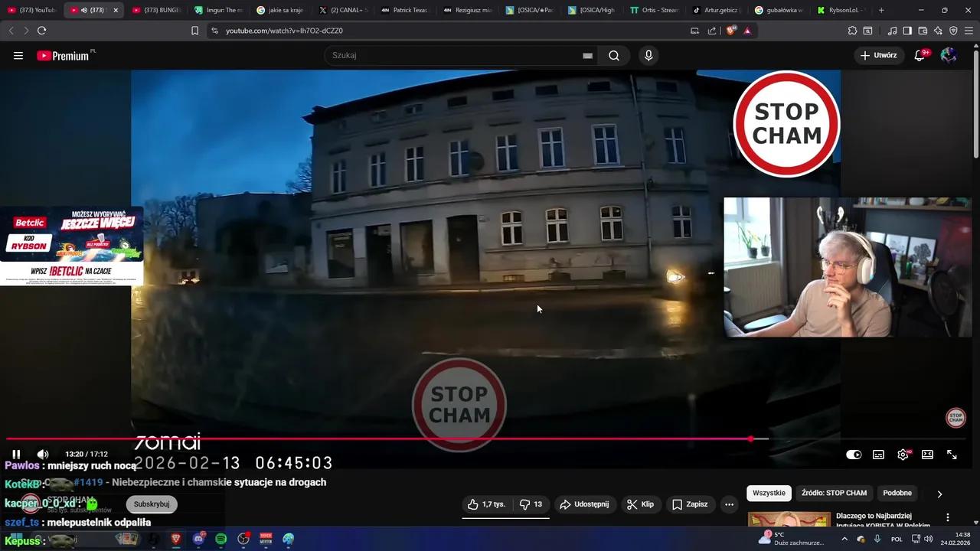Open the taskbar clock showing 14:38
Image resolution: width=980 pixels, height=551 pixels.
coord(956,539)
